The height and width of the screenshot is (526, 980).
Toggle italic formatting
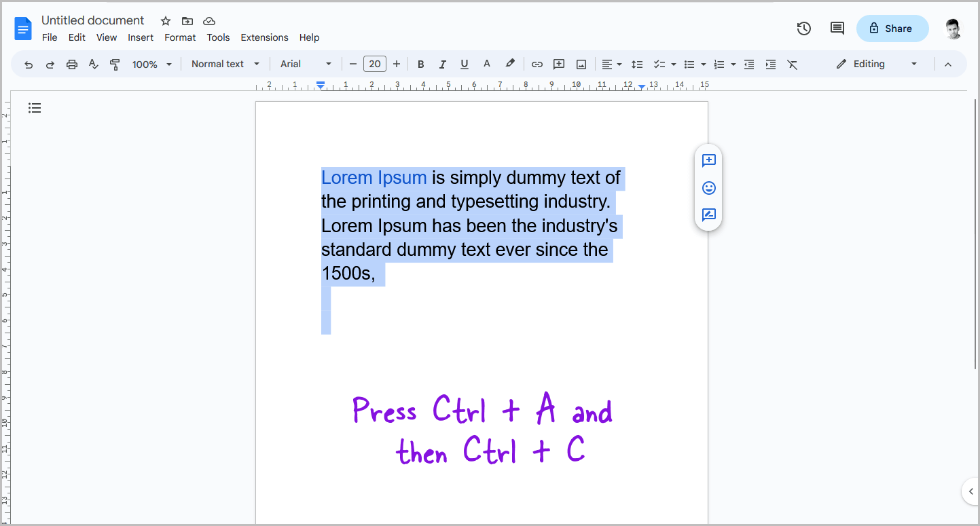coord(442,64)
